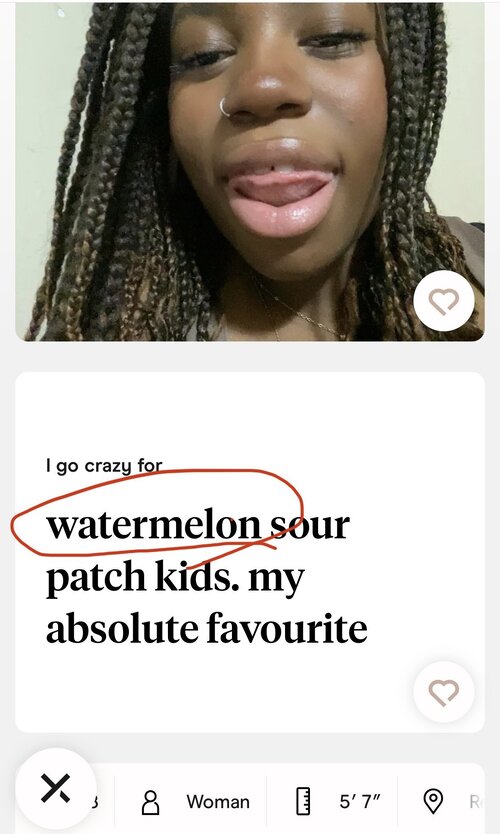The width and height of the screenshot is (500, 834).
Task: Select the 5′ 7″ height value
Action: pyautogui.click(x=360, y=802)
